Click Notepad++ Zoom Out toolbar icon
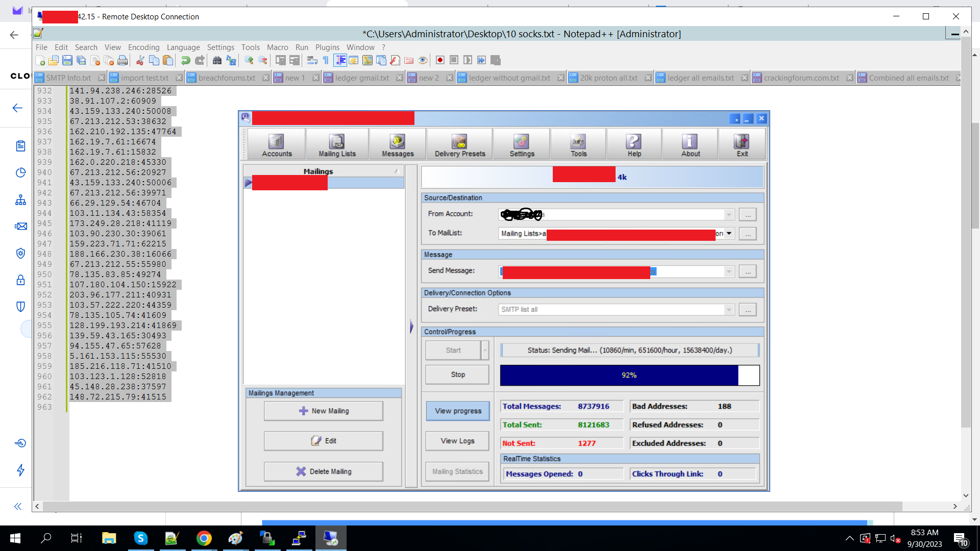980x551 pixels. pyautogui.click(x=263, y=60)
